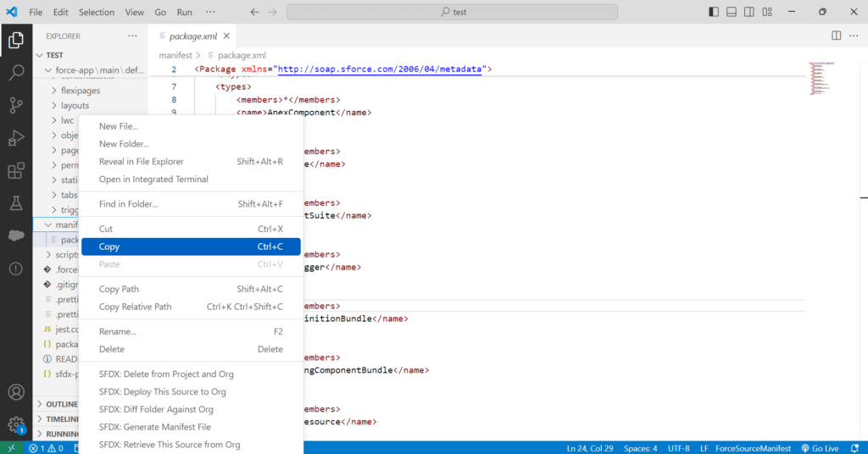
Task: Open the Source Control view icon
Action: [15, 106]
